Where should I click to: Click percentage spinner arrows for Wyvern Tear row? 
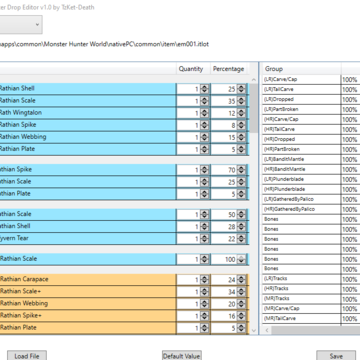pyautogui.click(x=241, y=239)
